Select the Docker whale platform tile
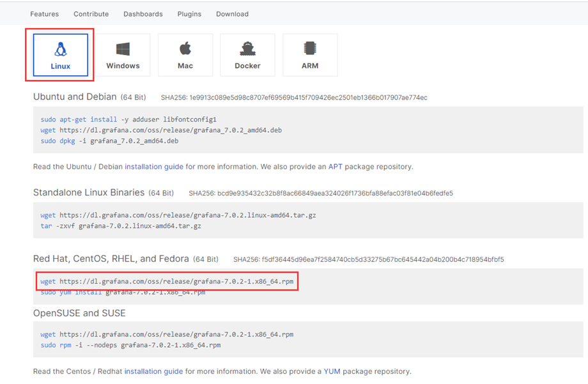The width and height of the screenshot is (588, 384). tap(247, 55)
